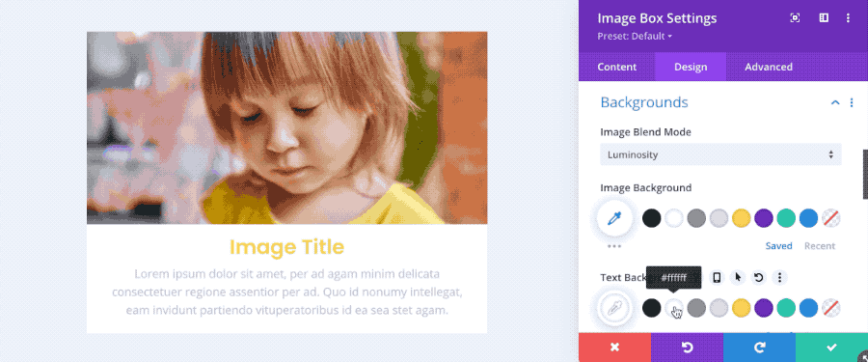Image resolution: width=868 pixels, height=362 pixels.
Task: Click the reset icon beside Text Background
Action: point(758,277)
